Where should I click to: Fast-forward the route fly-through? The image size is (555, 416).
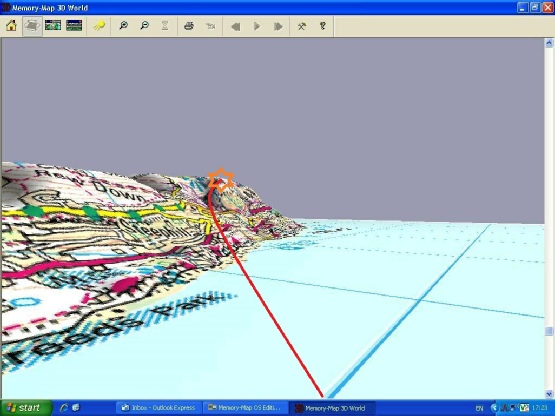click(x=278, y=26)
